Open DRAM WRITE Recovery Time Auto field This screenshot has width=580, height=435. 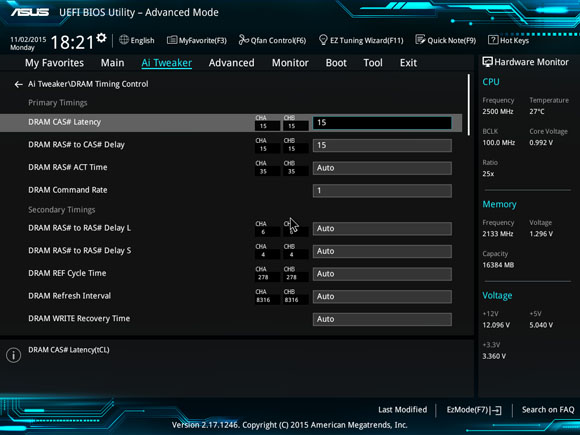click(x=382, y=319)
